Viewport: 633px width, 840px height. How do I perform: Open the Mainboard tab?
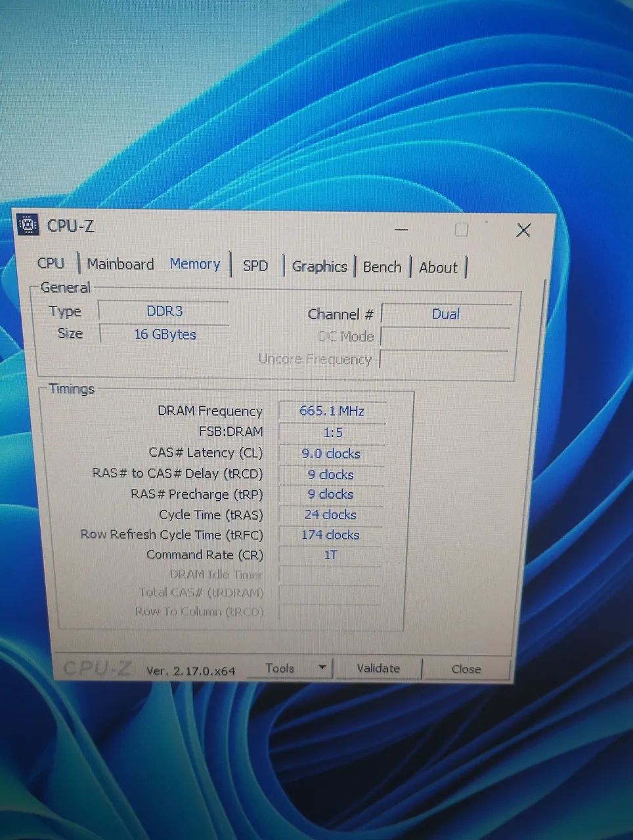120,264
